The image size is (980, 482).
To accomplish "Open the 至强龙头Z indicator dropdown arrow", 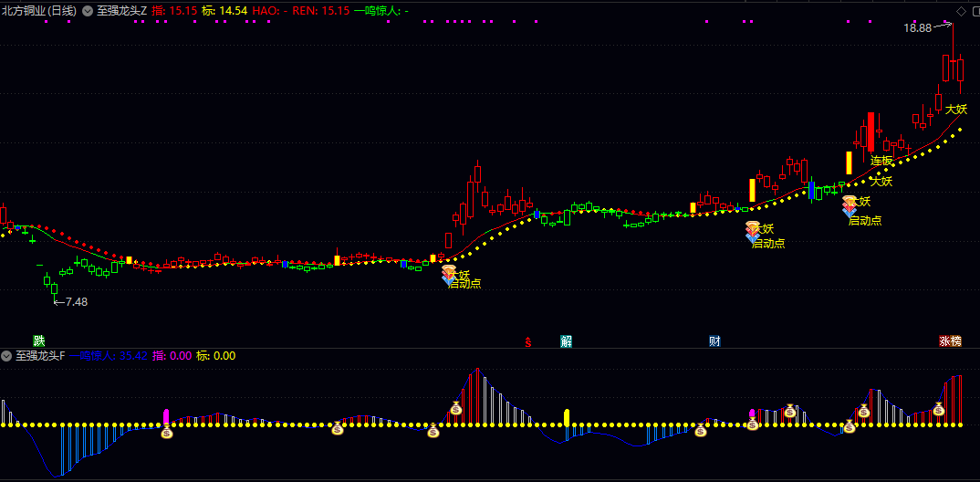I will (87, 11).
